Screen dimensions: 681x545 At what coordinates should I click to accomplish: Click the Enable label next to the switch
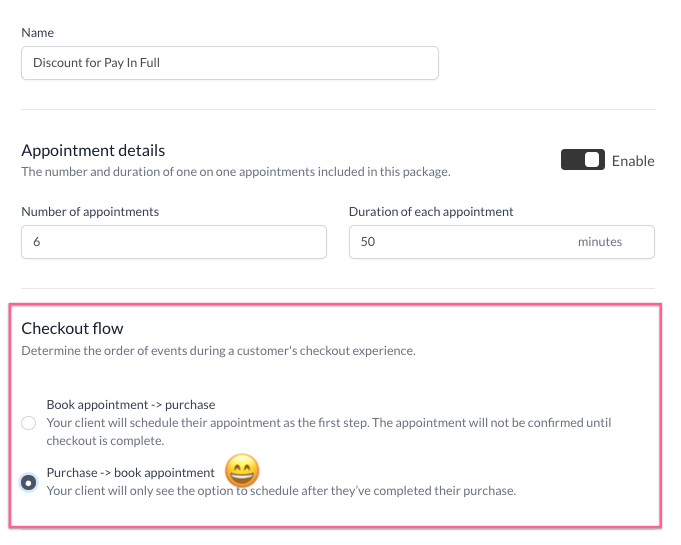pyautogui.click(x=633, y=161)
